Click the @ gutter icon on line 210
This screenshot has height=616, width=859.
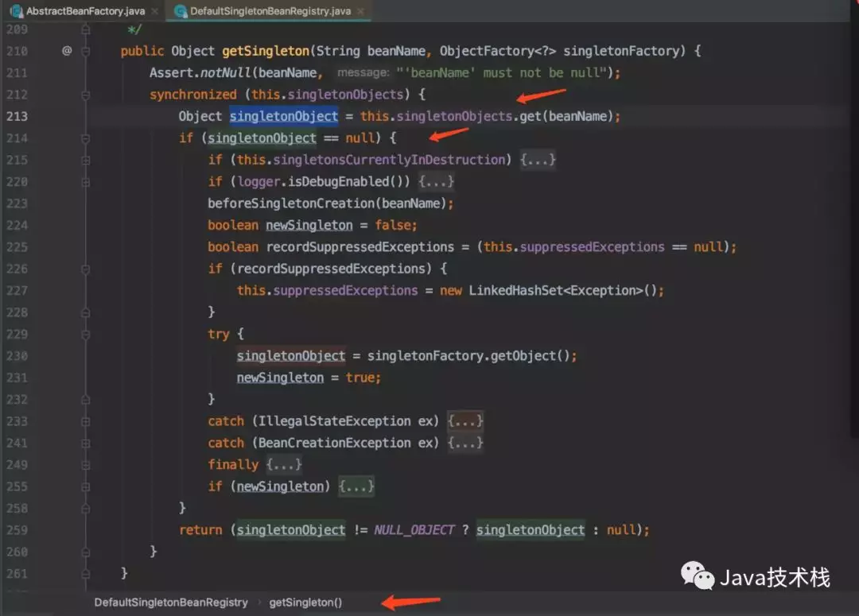click(67, 51)
